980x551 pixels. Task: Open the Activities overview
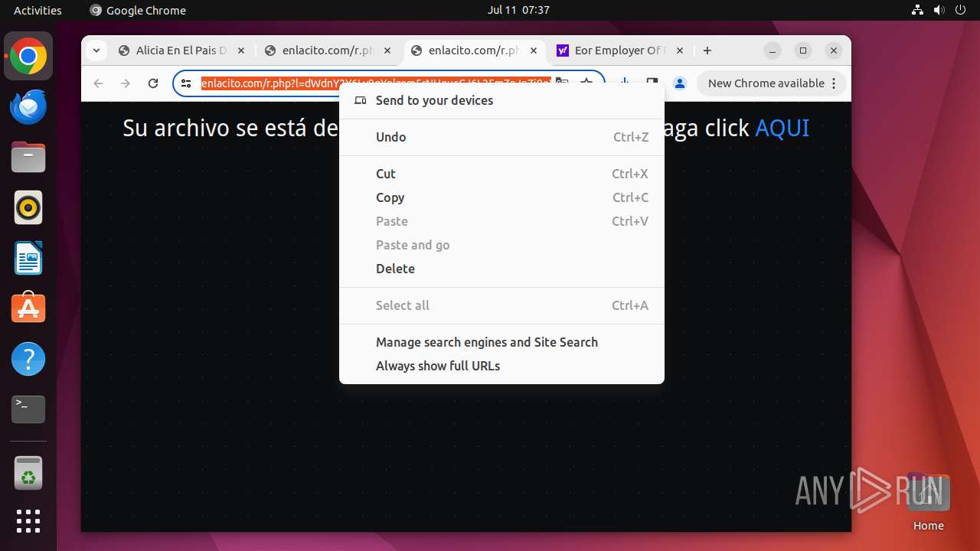pyautogui.click(x=38, y=10)
